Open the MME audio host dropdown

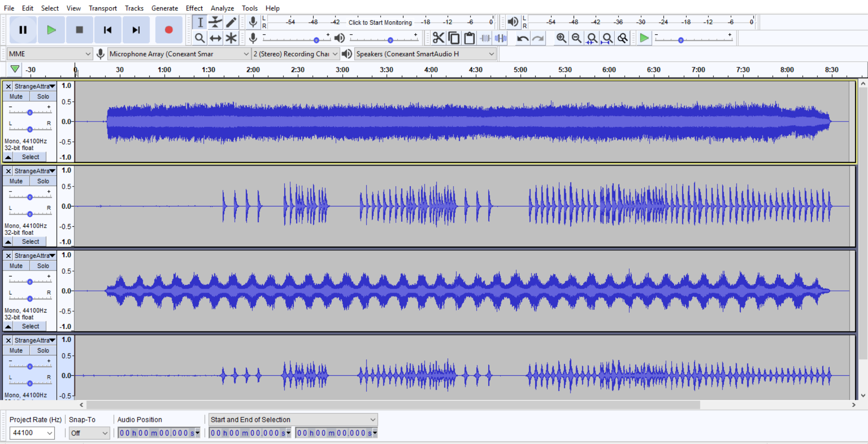(50, 54)
